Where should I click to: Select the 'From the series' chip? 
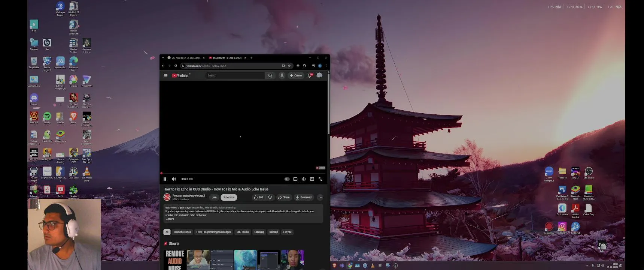[x=182, y=232]
